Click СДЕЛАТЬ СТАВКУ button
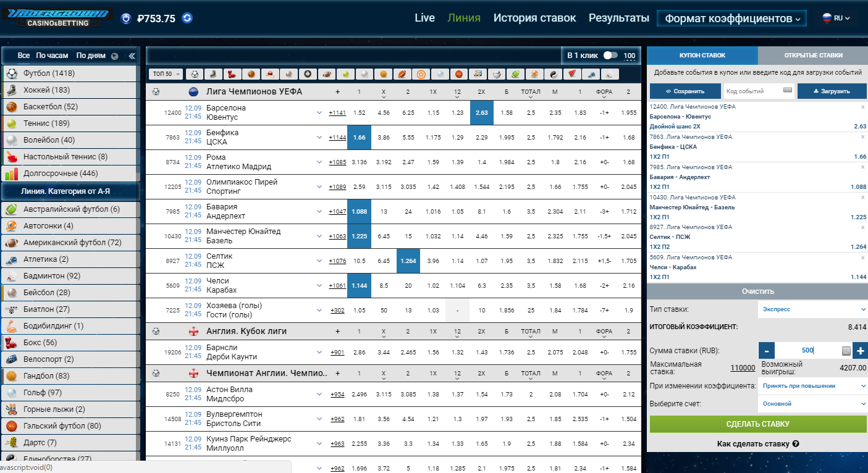The image size is (868, 473). point(758,424)
